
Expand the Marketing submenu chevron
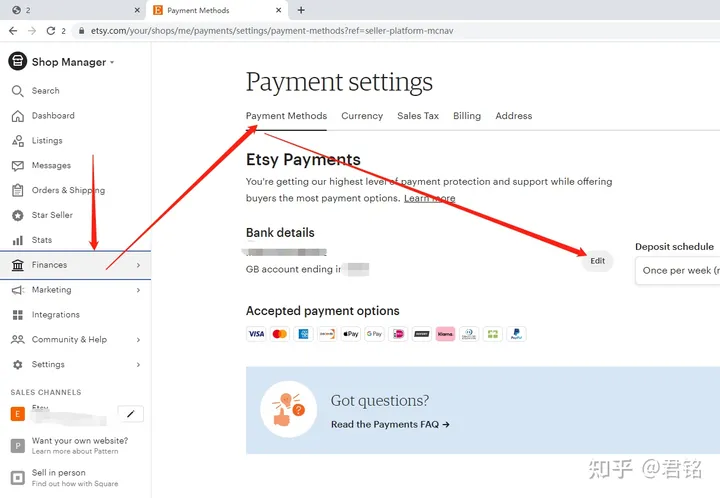[x=138, y=290]
